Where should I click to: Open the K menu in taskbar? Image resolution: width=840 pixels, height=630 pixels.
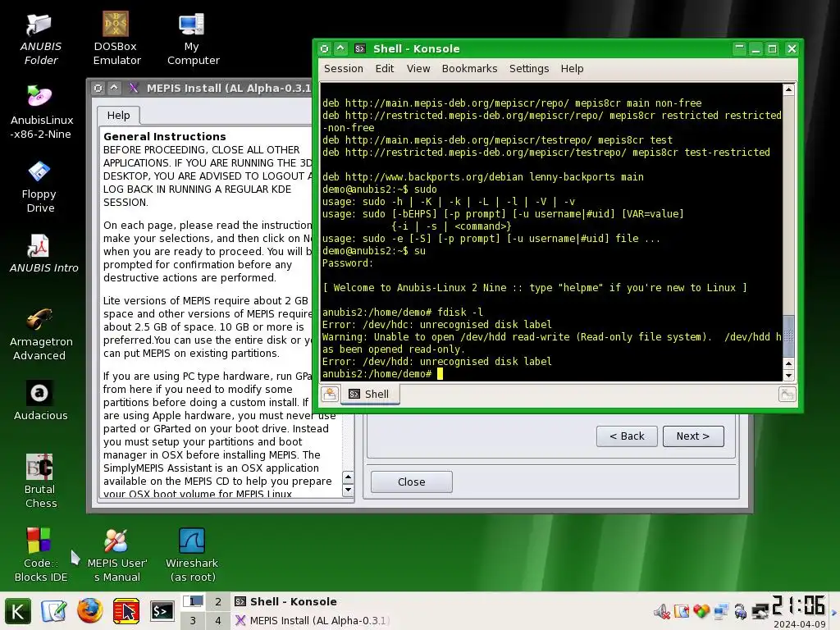[18, 611]
